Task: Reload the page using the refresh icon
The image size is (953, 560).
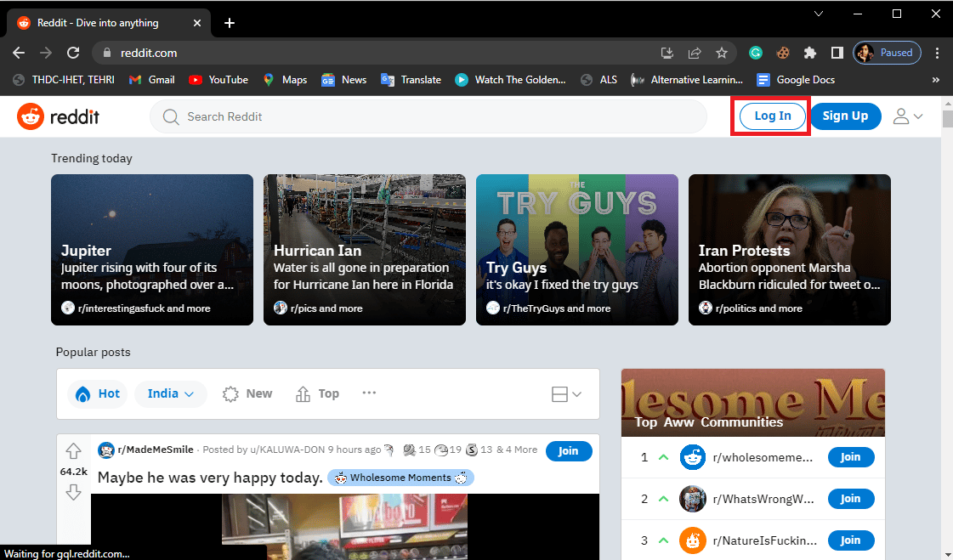Action: [73, 53]
